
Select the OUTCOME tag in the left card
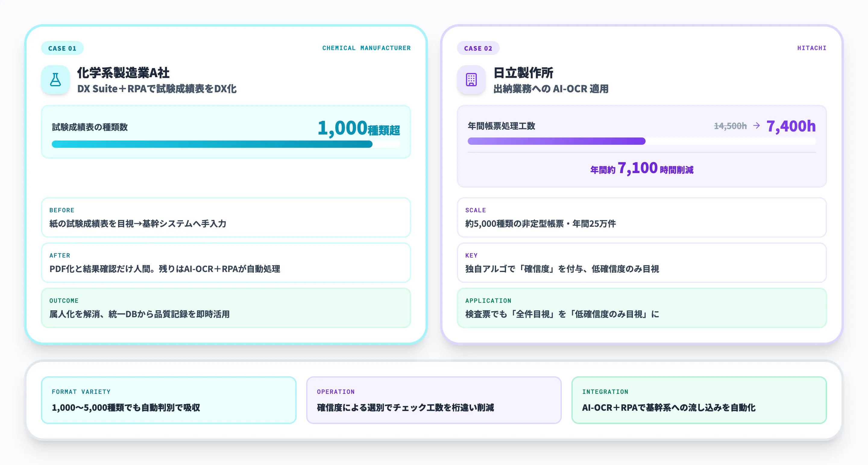pos(63,300)
